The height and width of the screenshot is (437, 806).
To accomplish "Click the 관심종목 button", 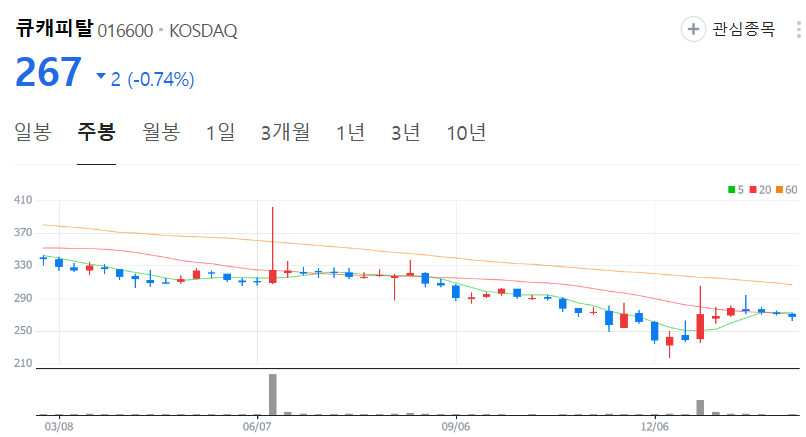I will [x=743, y=29].
